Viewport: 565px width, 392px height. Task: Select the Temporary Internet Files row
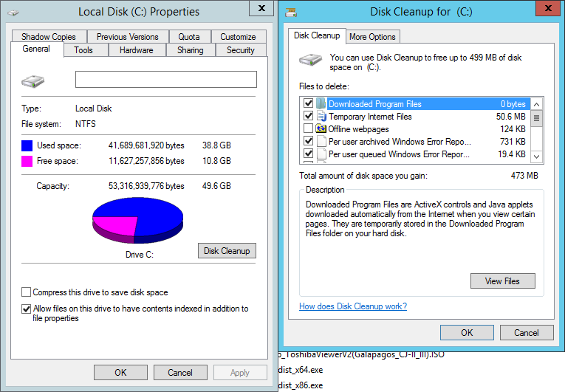click(x=415, y=117)
